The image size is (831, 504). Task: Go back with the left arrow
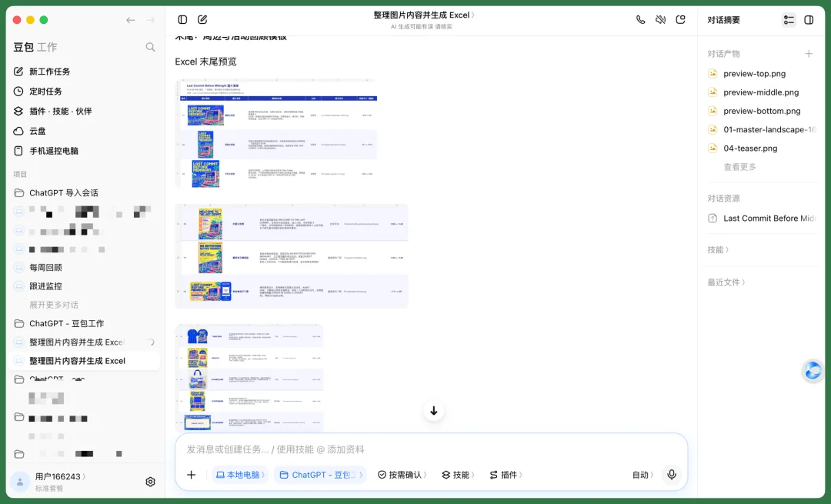pyautogui.click(x=130, y=20)
